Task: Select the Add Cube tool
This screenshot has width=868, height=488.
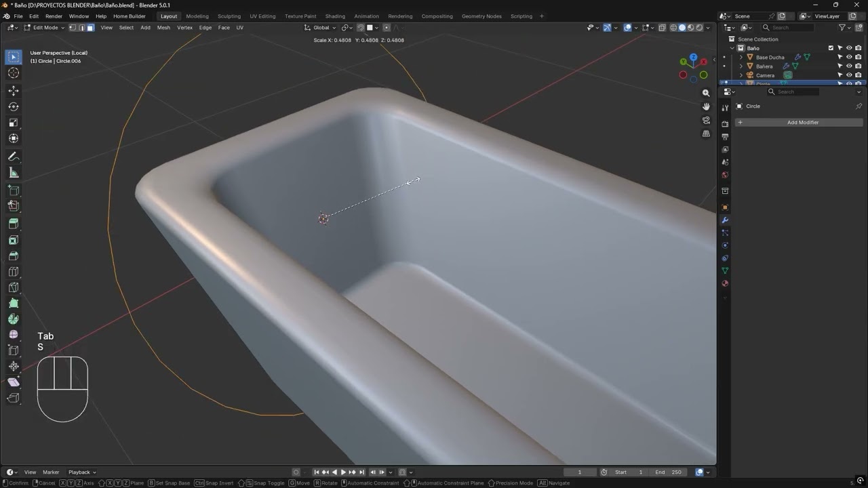Action: (x=14, y=190)
